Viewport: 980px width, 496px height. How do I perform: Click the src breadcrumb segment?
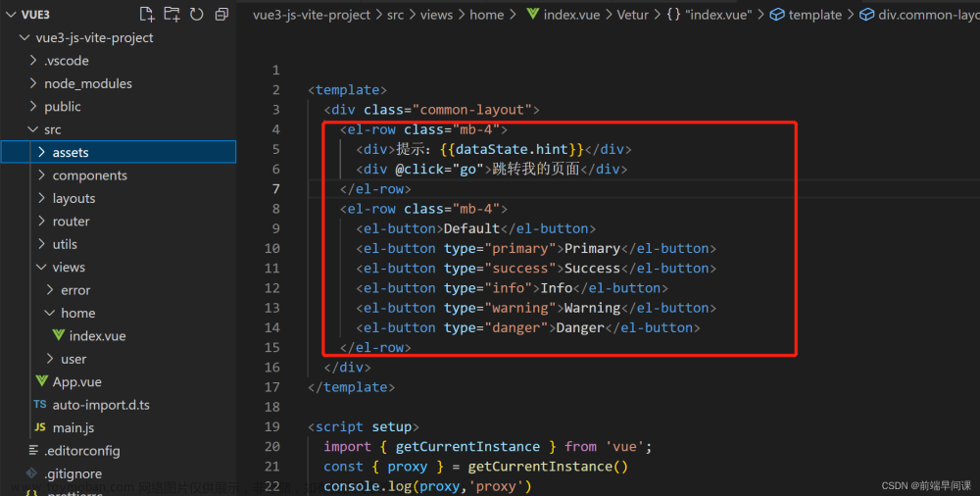[396, 15]
